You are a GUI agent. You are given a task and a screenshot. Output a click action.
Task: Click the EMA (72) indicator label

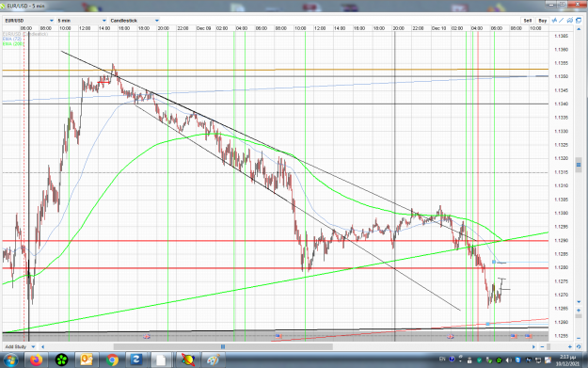tap(12, 39)
